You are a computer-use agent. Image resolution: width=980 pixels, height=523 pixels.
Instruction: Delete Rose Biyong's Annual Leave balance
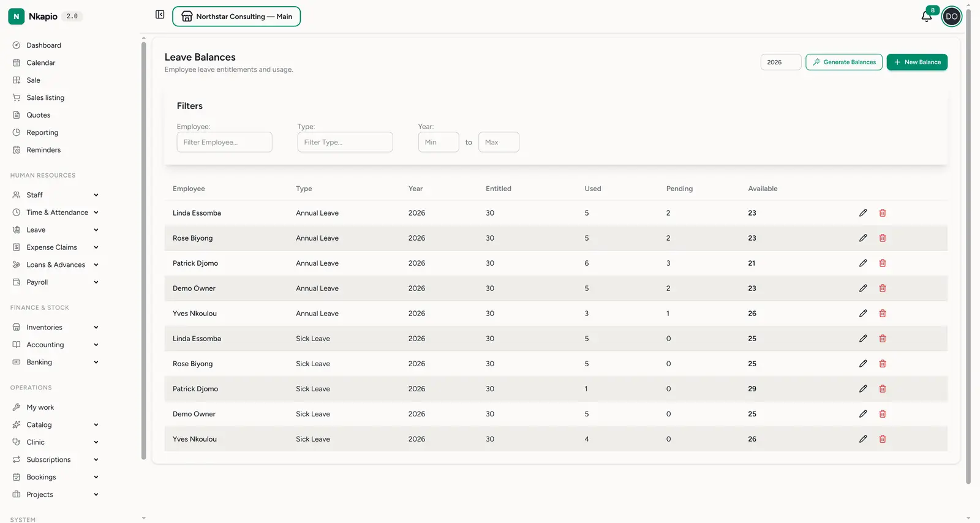(883, 238)
